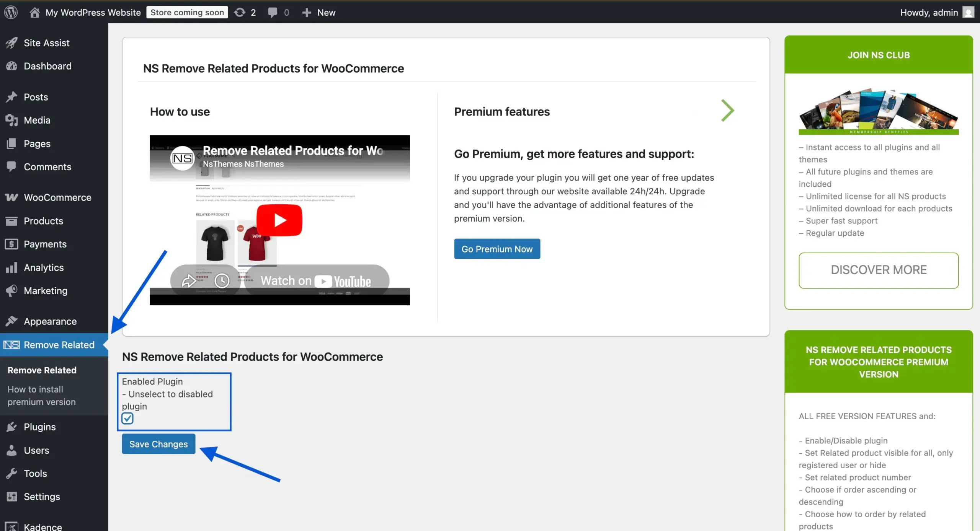The image size is (980, 531).
Task: Click text '– Super fast support'
Action: click(838, 221)
